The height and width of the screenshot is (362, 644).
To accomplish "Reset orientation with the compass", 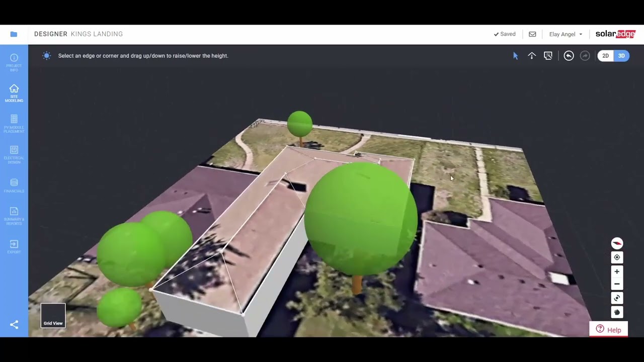I will (617, 243).
